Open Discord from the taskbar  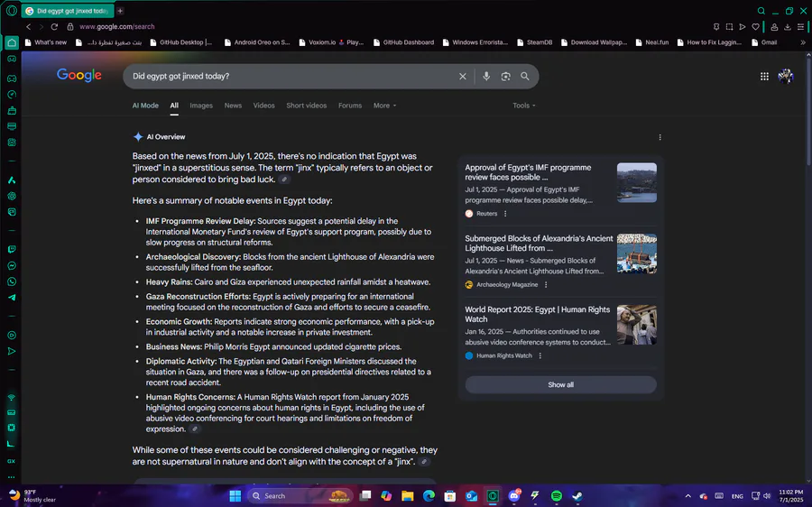(x=513, y=495)
